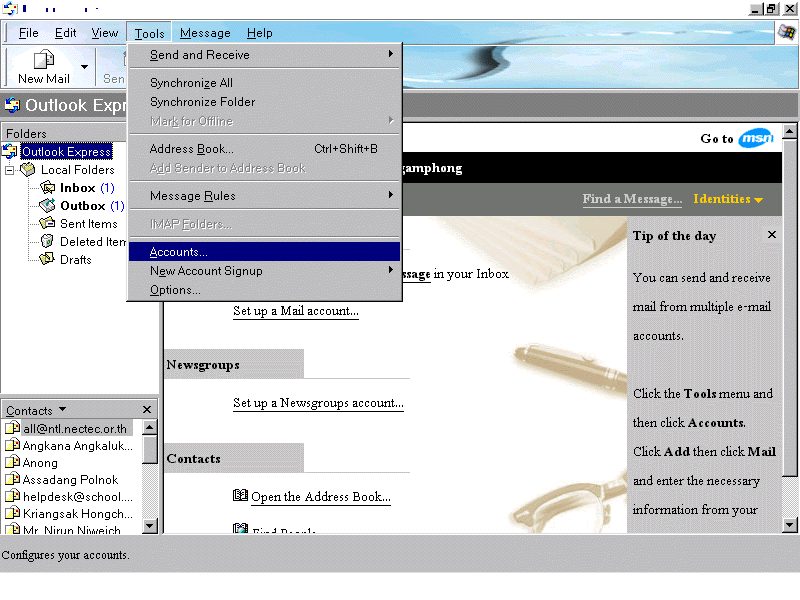800x600 pixels.
Task: Click the Drafts folder icon
Action: click(47, 259)
